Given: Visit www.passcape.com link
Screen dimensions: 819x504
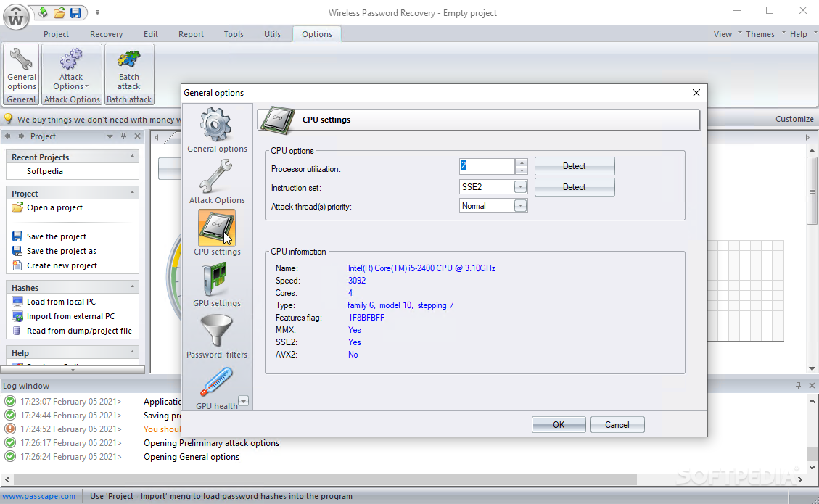Looking at the screenshot, I should pos(39,496).
